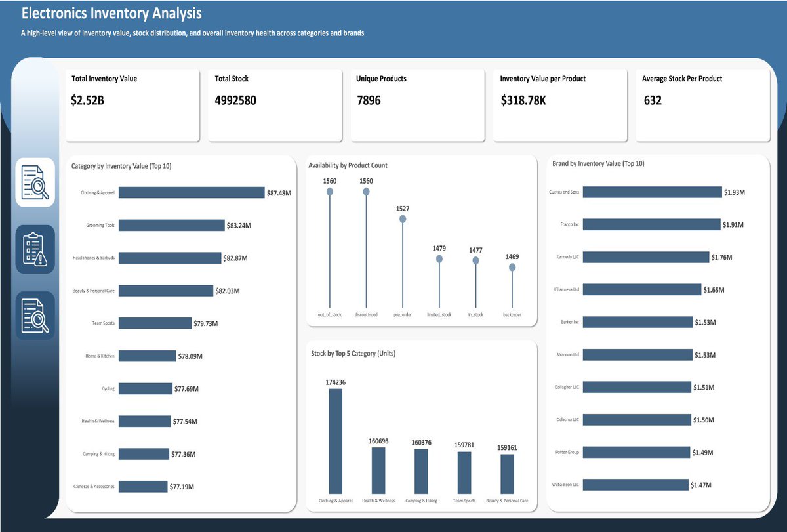Select the Total Stock card
Viewport: 787px width, 532px height.
tap(275, 105)
